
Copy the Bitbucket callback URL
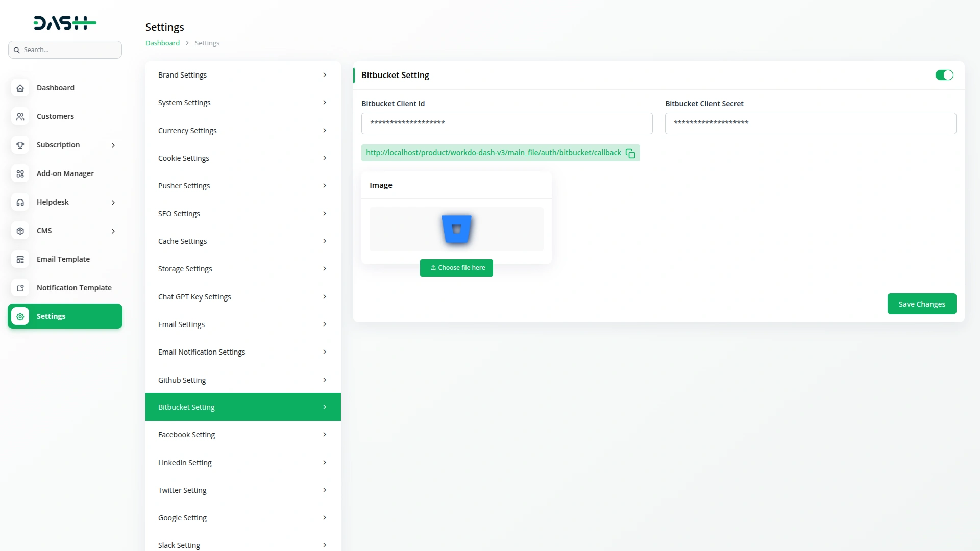point(630,153)
